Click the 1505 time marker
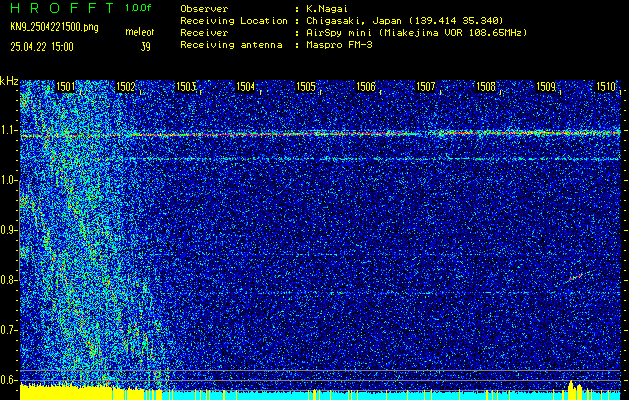 (x=306, y=87)
